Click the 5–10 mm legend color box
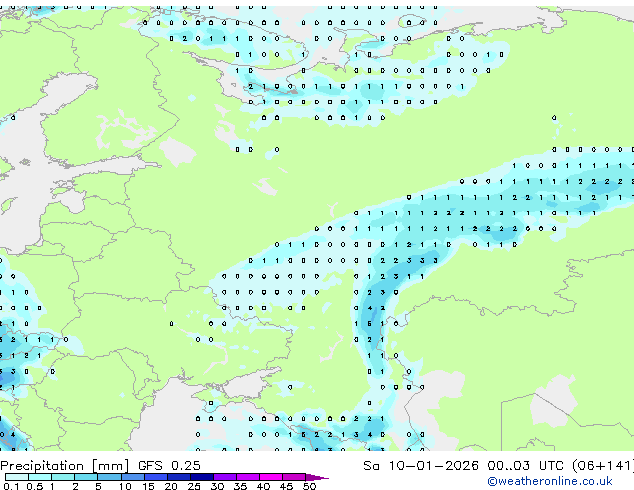Viewport: 634px width, 490px height. pyautogui.click(x=109, y=477)
